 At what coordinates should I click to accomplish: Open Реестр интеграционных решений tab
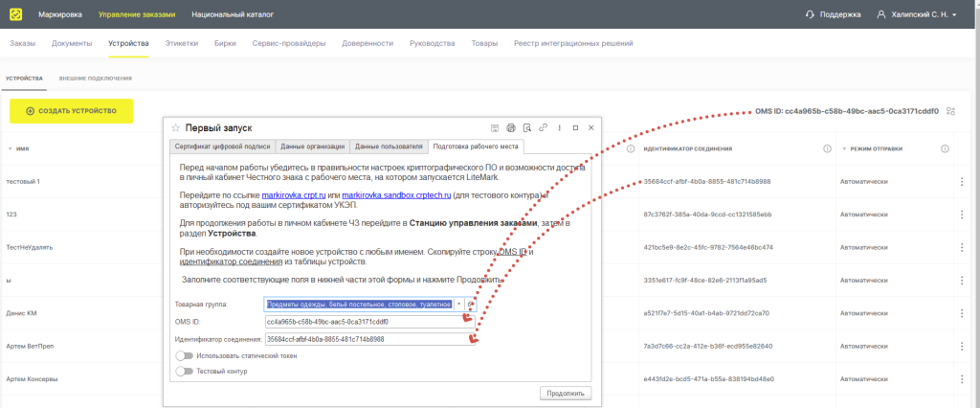(x=574, y=43)
